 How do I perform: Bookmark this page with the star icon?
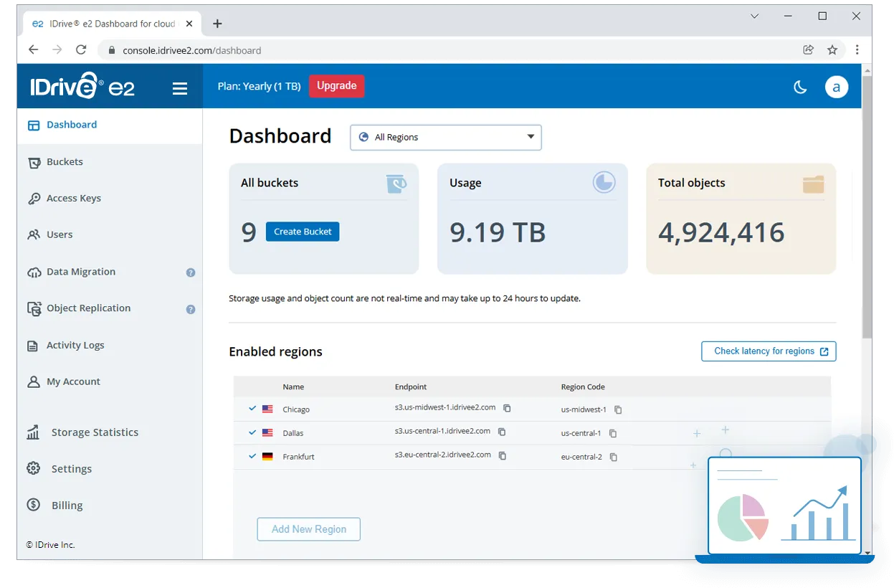pyautogui.click(x=832, y=50)
